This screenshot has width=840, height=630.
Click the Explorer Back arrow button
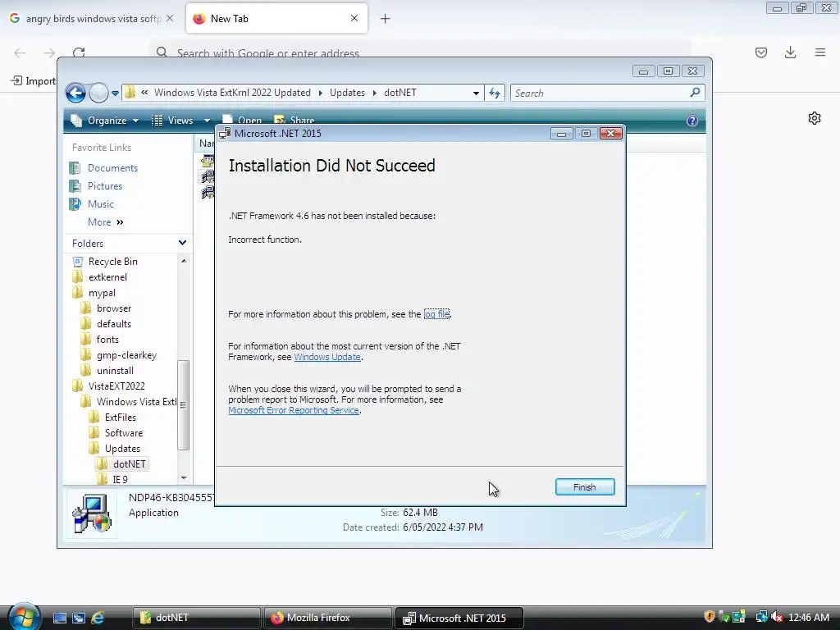coord(75,94)
